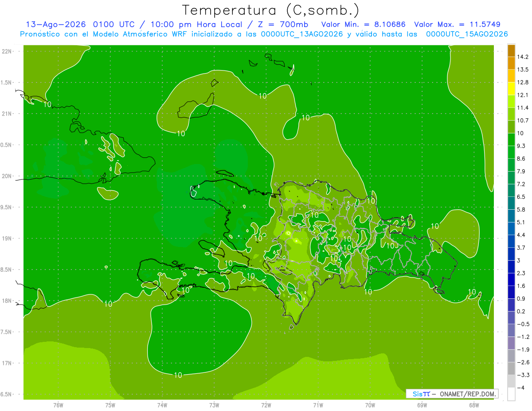Pick the dark orange swatch above 14.2
The image size is (532, 411).
click(x=511, y=51)
